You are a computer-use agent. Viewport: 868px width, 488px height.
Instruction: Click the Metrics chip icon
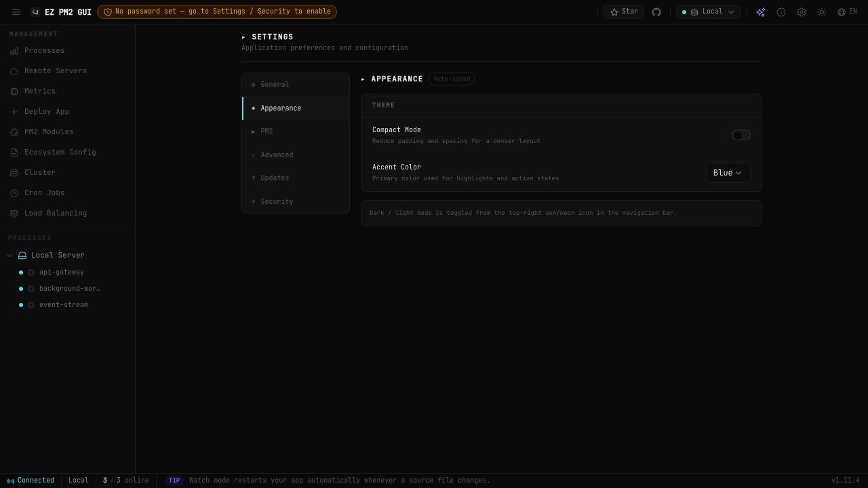click(x=14, y=91)
